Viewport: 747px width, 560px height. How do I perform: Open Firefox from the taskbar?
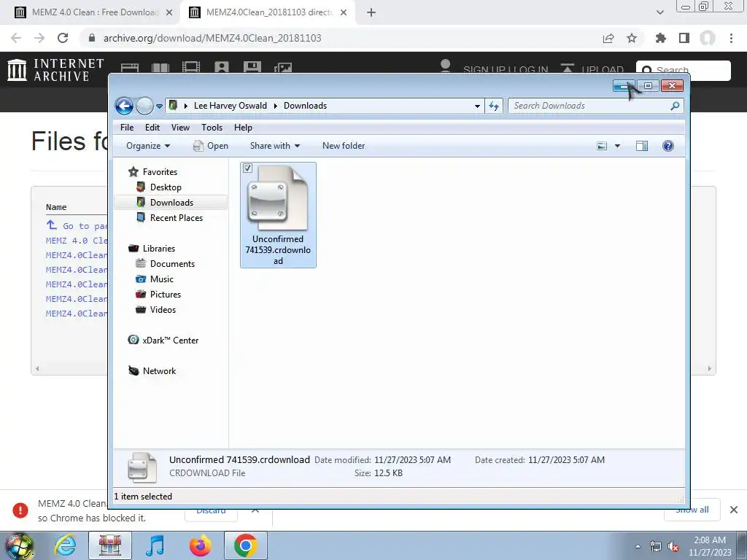tap(200, 545)
